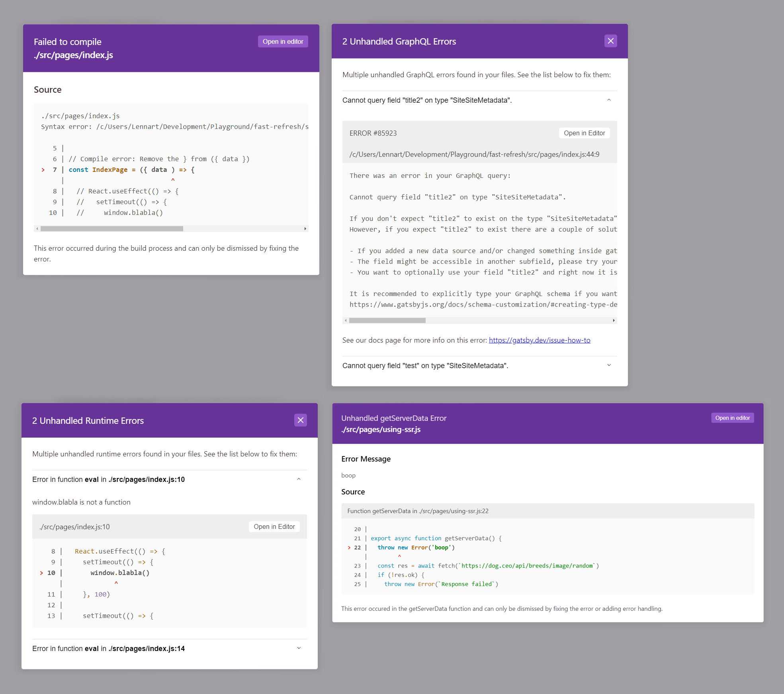Expand the index.js:14 runtime error section
The width and height of the screenshot is (784, 694).
[299, 648]
